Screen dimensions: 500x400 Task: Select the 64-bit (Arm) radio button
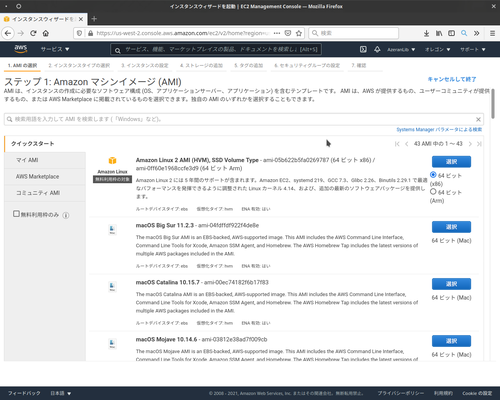click(433, 192)
